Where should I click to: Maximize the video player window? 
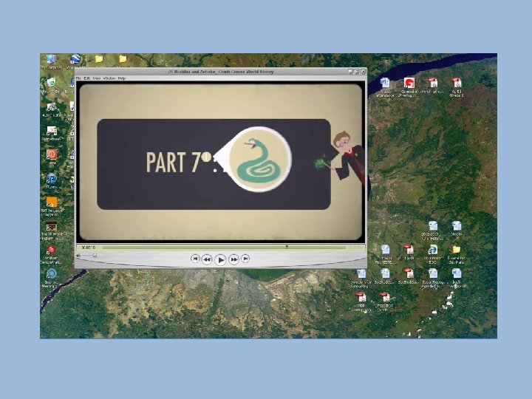click(357, 72)
